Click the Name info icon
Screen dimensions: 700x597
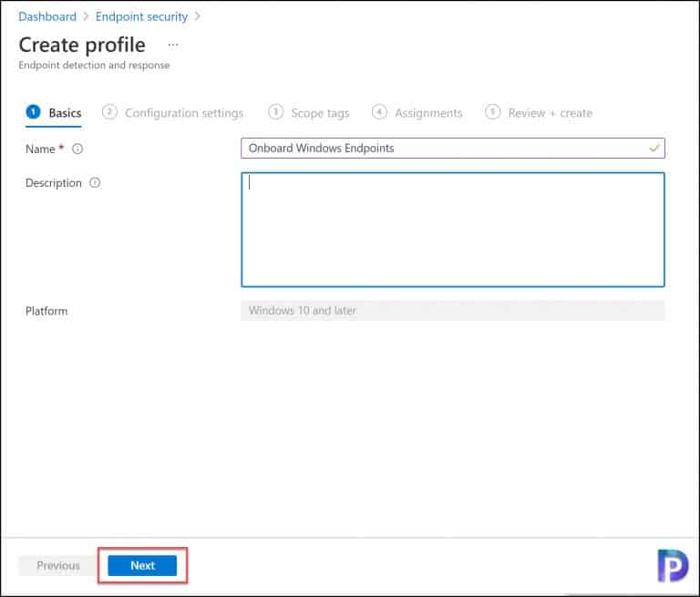(77, 149)
